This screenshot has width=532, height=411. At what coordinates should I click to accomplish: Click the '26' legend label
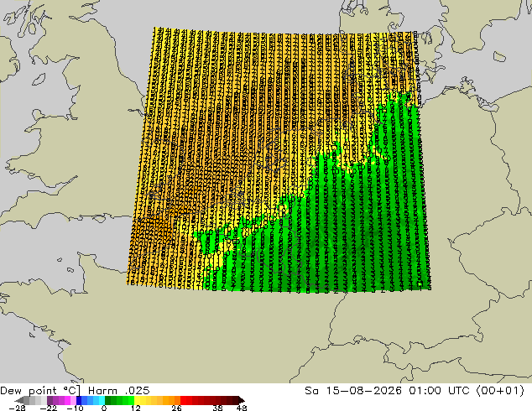(176, 408)
